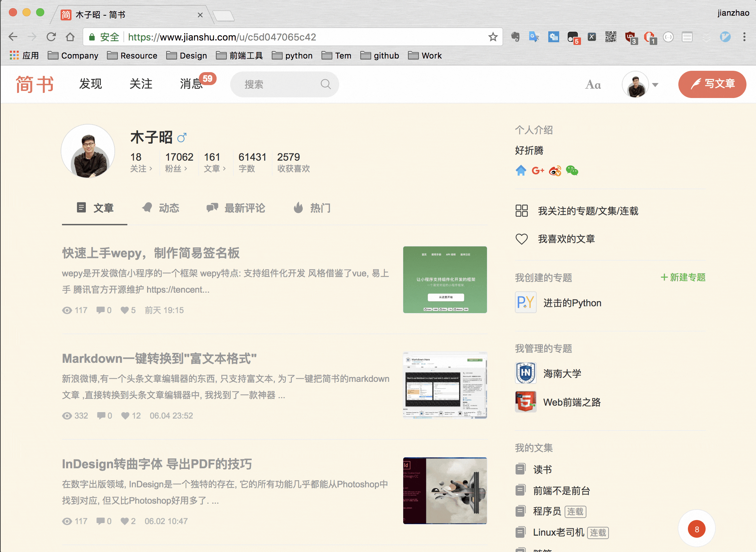Click the comment bubble icon on the Markdown article
The width and height of the screenshot is (756, 552).
(x=101, y=416)
